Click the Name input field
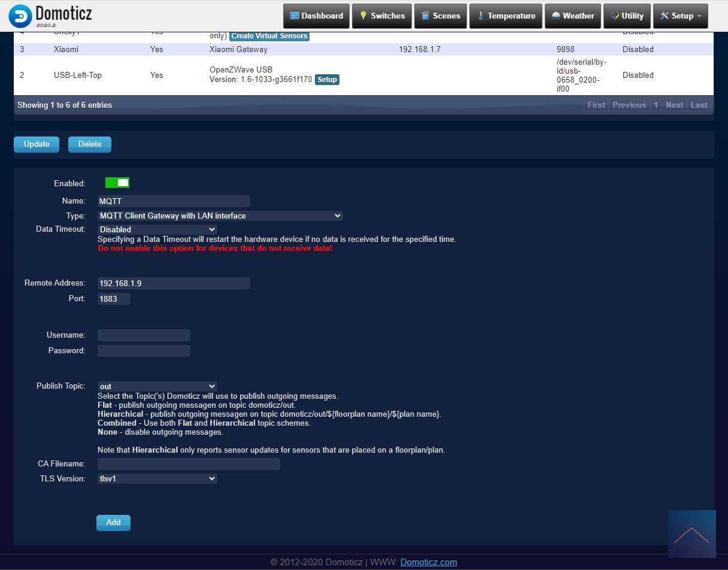Viewport: 728px width, 570px height. [x=174, y=201]
